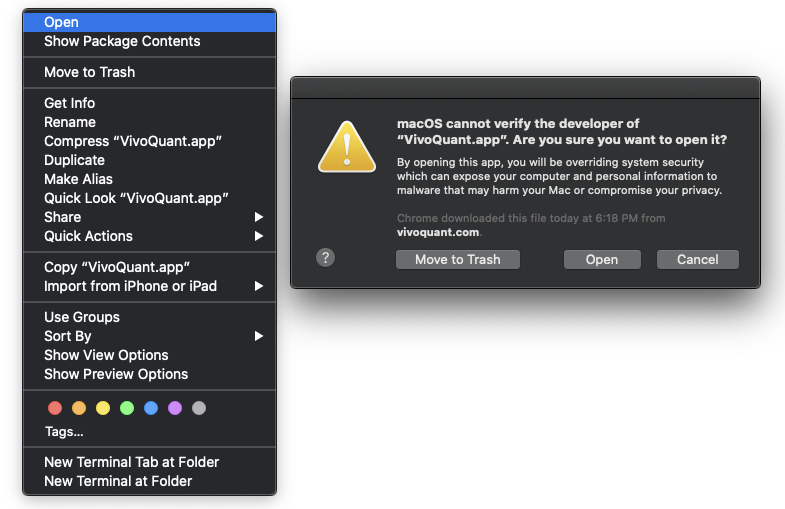Open the Tags... menu entry

(64, 432)
